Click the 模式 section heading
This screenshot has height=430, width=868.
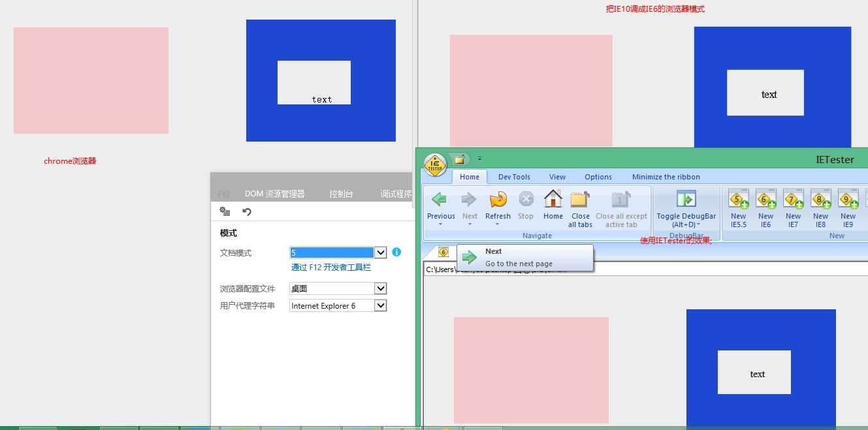[229, 233]
